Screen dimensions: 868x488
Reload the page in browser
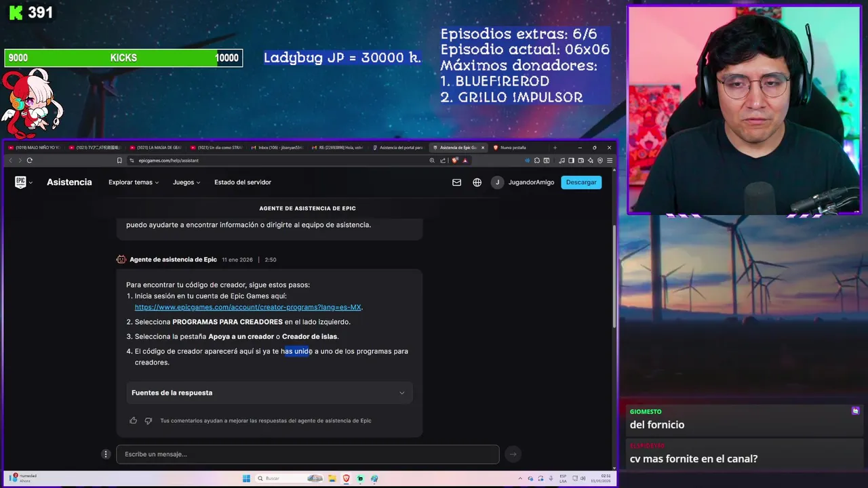tap(30, 161)
